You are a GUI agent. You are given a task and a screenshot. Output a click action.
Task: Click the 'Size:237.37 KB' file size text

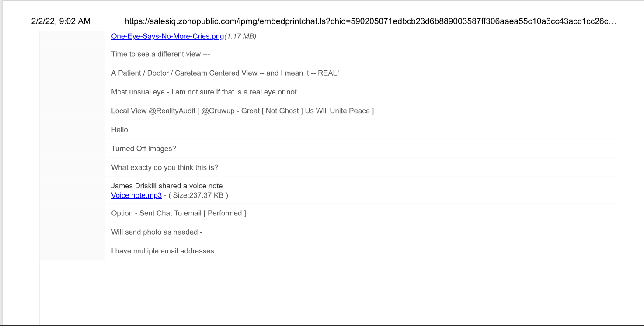point(198,195)
